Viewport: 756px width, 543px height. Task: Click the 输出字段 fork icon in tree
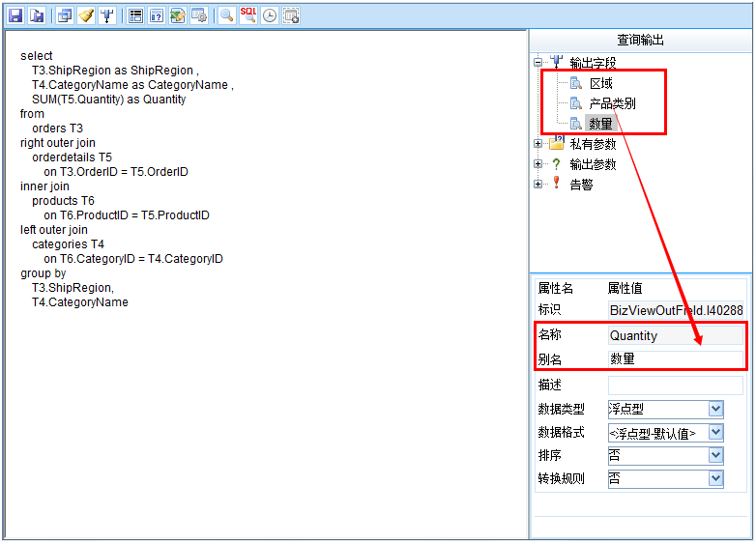pos(557,61)
